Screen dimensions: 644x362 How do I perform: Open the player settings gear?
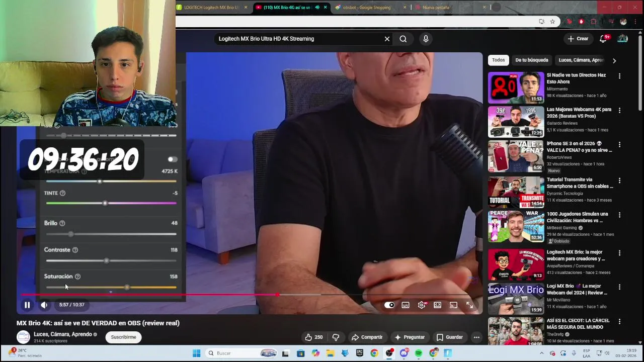[x=422, y=305]
